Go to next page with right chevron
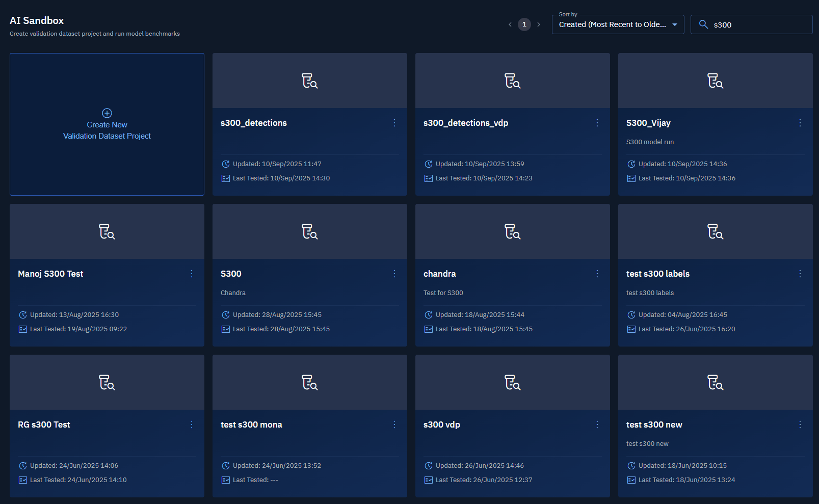This screenshot has height=504, width=819. click(x=539, y=24)
